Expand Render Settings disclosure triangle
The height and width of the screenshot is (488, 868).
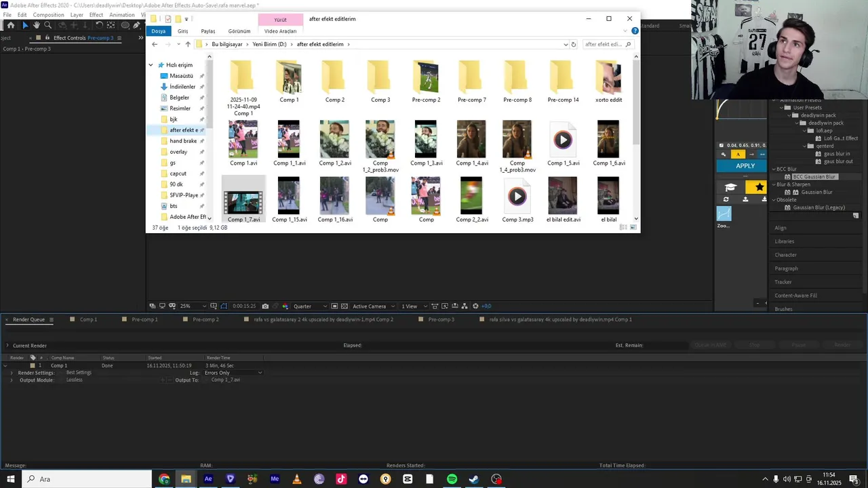12,373
